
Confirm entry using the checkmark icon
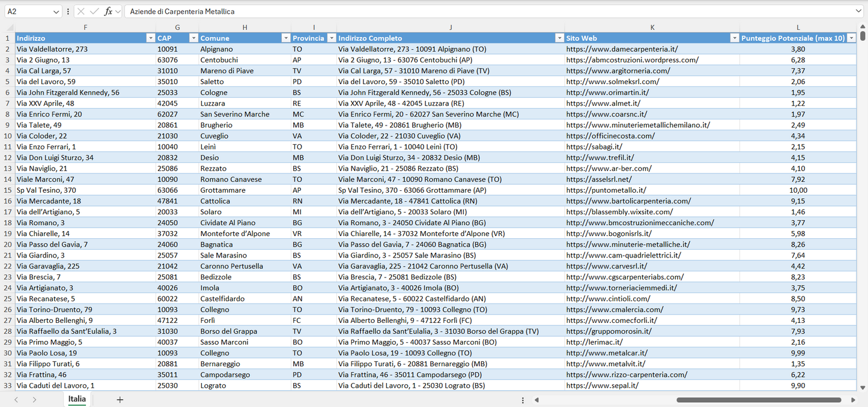click(94, 11)
